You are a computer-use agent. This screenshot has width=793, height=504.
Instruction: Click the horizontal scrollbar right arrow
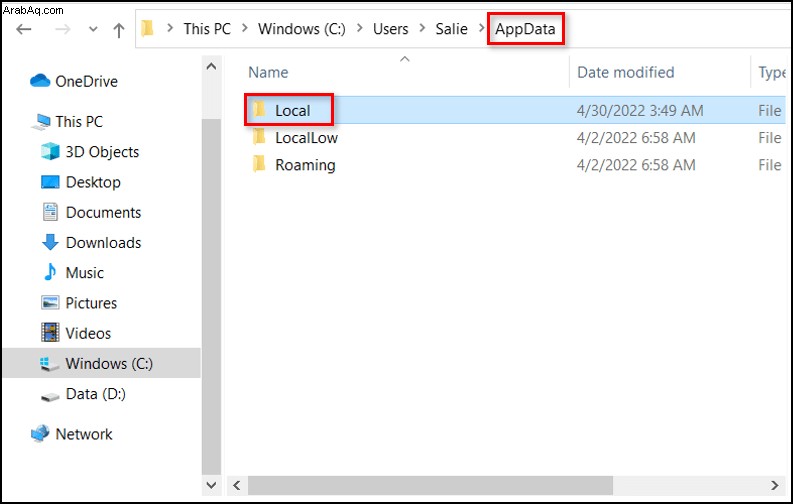click(x=774, y=485)
